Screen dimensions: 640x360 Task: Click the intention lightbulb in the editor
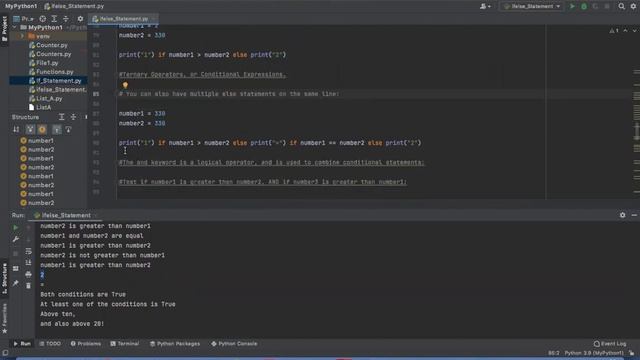pyautogui.click(x=125, y=85)
